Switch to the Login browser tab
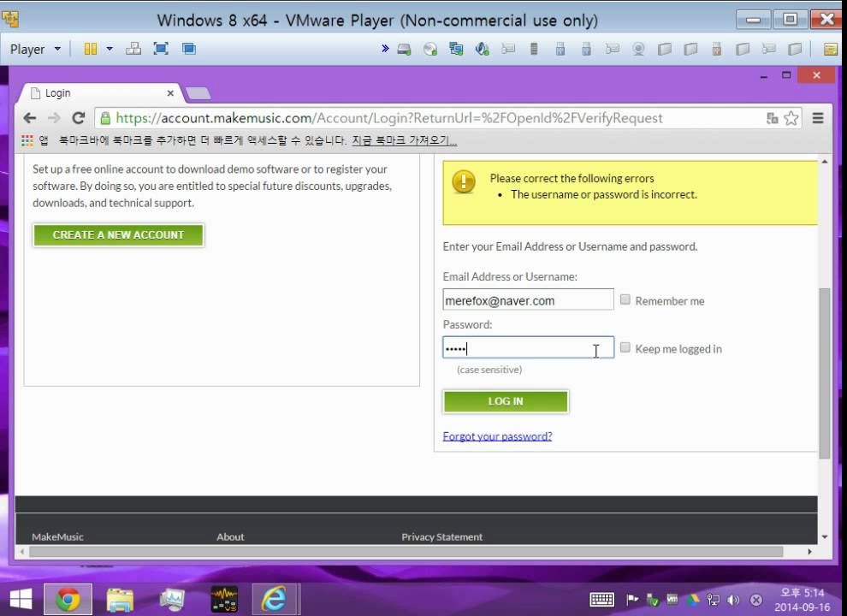Screen dimensions: 847x616 point(100,93)
